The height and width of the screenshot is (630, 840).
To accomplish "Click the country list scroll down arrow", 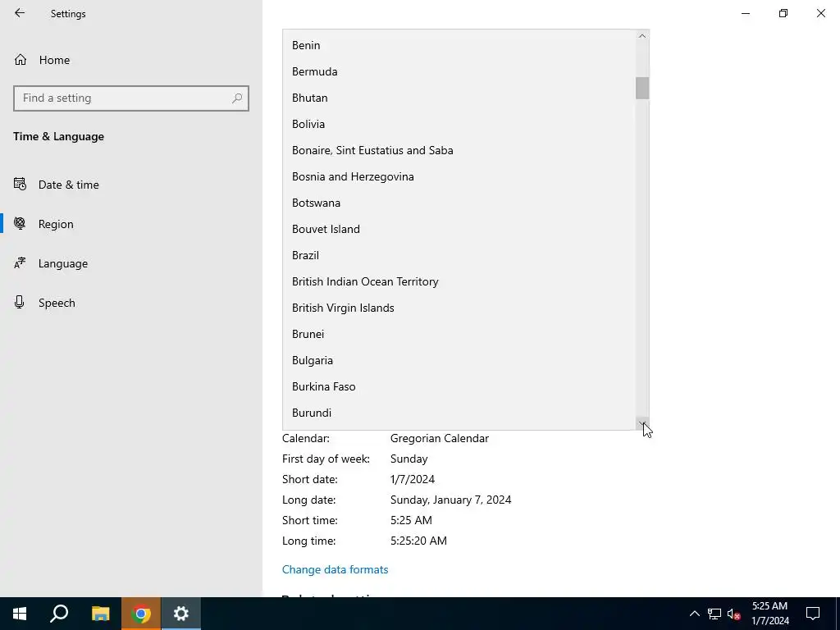I will (642, 423).
